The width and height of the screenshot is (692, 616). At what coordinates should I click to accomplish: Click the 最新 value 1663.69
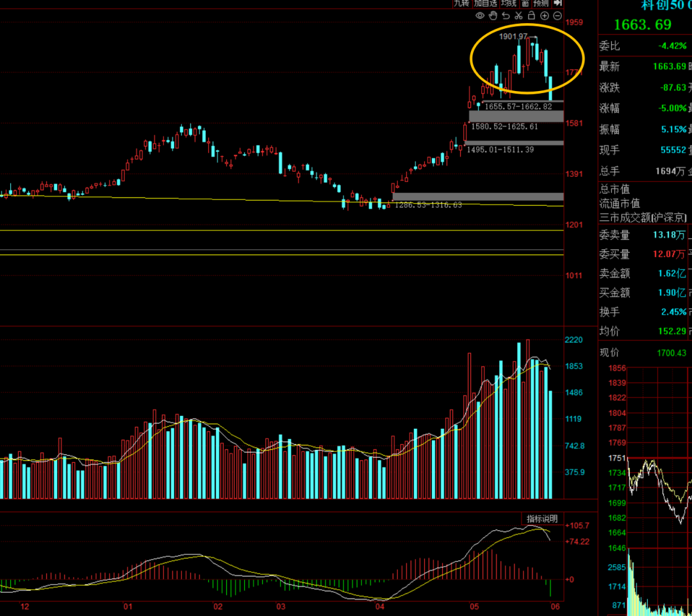click(x=670, y=67)
